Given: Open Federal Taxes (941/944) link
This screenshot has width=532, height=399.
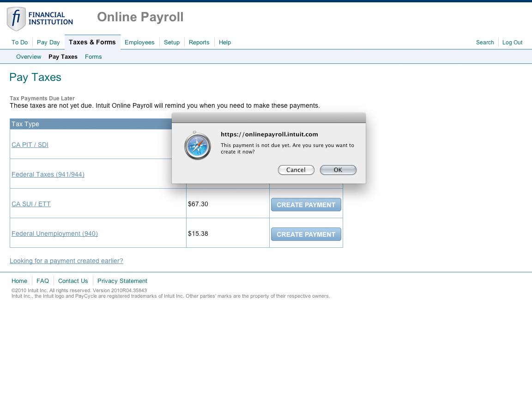Looking at the screenshot, I should tap(48, 174).
